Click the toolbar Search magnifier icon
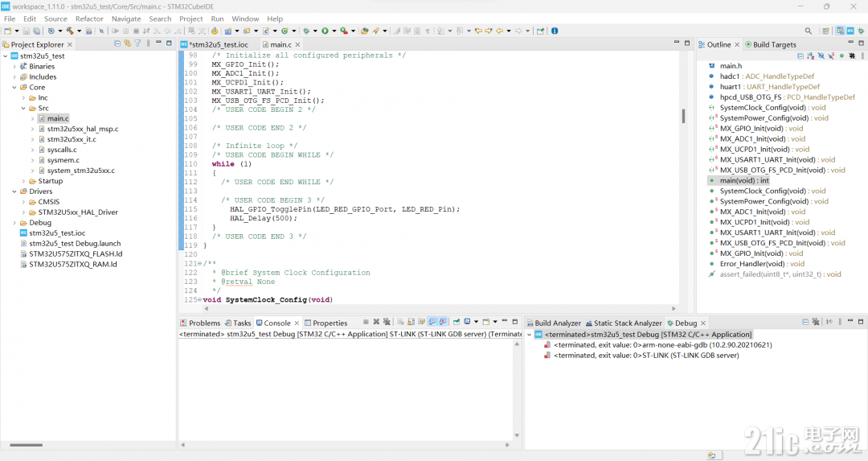Viewport: 868px width, 461px height. tap(809, 31)
